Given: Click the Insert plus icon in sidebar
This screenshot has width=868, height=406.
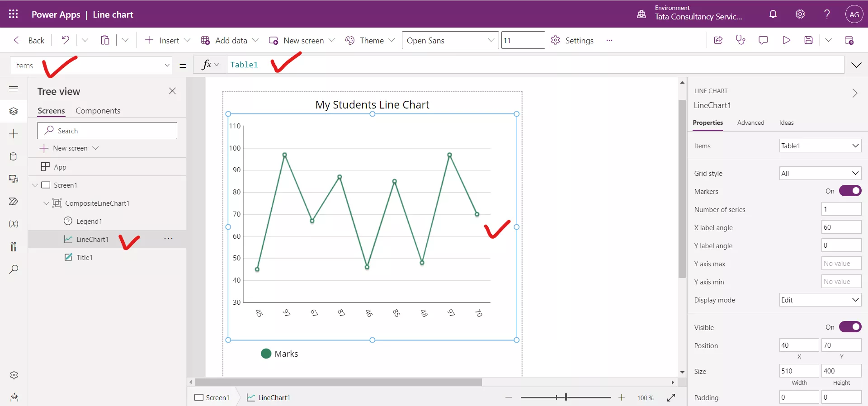Looking at the screenshot, I should 14,134.
